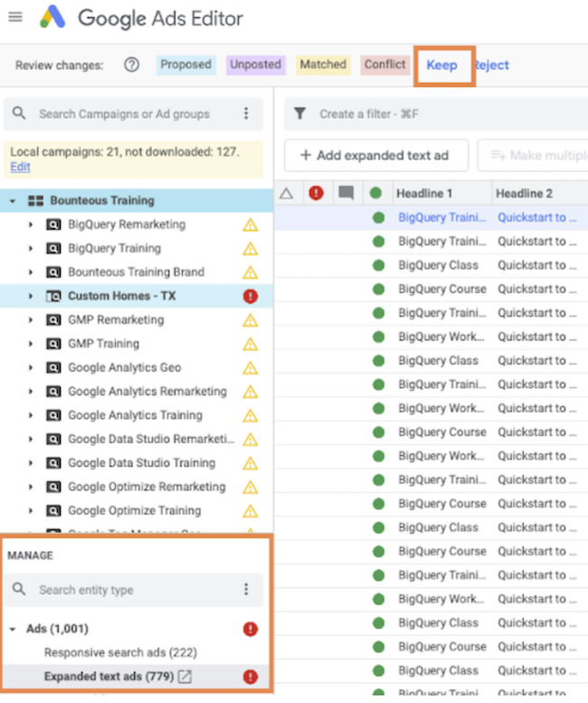Select the Google Analytics Geo campaign
Image resolution: width=588 pixels, height=703 pixels.
point(125,367)
